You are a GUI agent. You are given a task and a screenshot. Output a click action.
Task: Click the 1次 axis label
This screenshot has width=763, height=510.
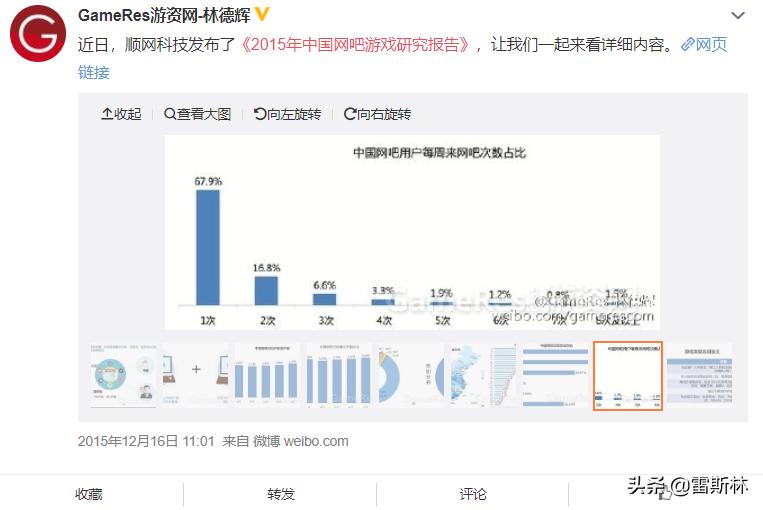tap(208, 321)
